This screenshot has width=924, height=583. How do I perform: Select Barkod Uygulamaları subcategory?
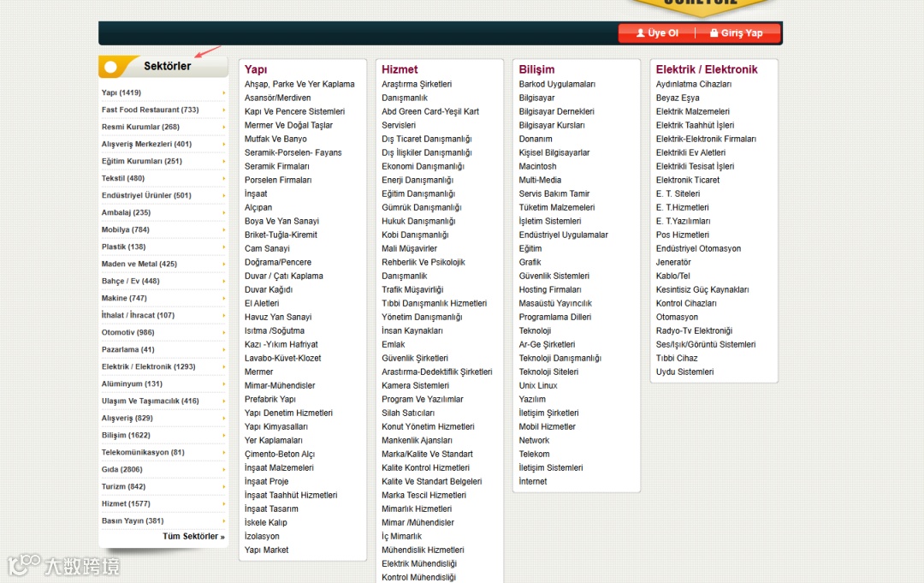pos(557,84)
